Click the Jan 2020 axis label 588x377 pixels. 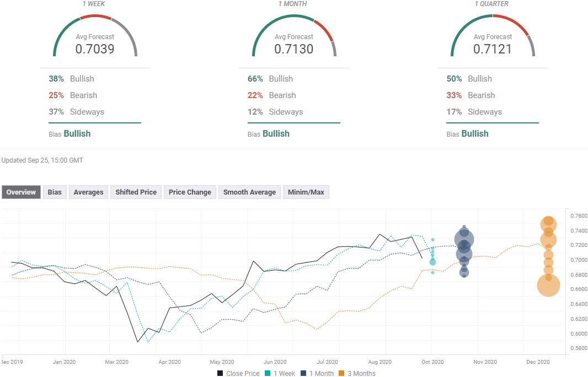(64, 362)
